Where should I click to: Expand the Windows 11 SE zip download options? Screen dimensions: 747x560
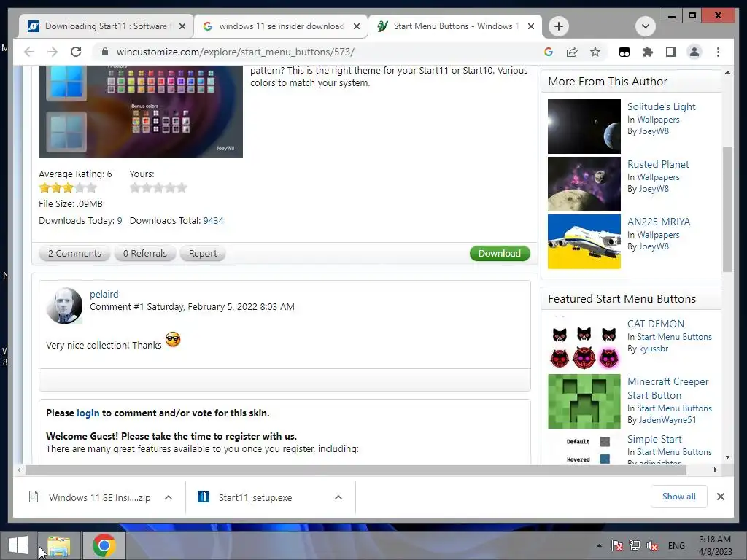(169, 497)
